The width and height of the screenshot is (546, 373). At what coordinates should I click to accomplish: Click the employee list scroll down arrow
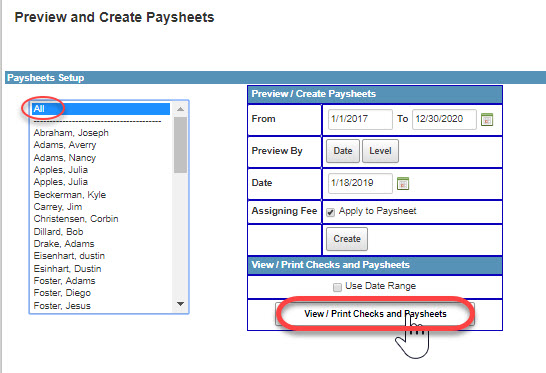[x=180, y=304]
